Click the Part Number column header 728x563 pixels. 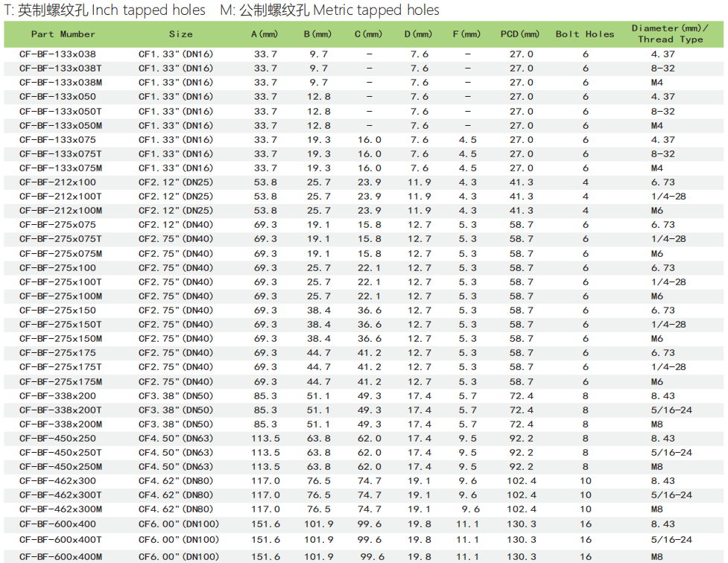[x=63, y=34]
